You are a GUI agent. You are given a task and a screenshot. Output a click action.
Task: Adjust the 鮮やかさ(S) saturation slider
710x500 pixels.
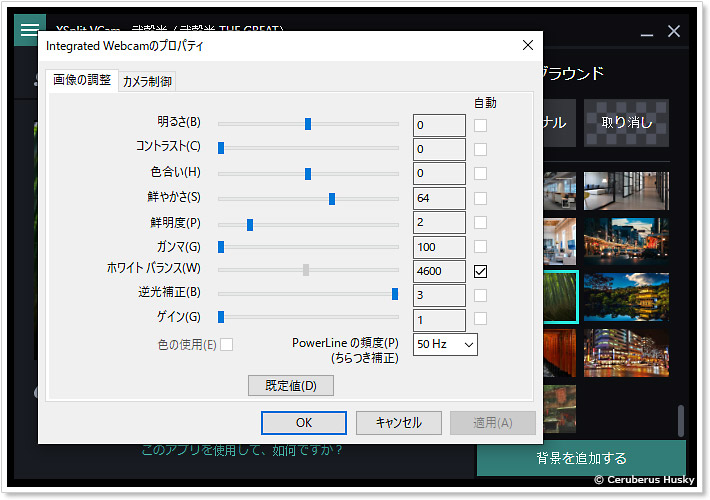tap(308, 198)
